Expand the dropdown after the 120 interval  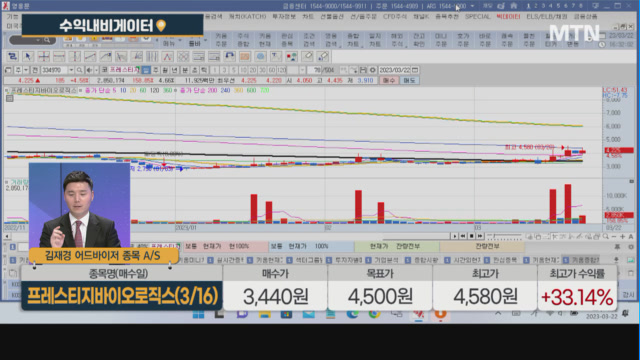click(302, 70)
